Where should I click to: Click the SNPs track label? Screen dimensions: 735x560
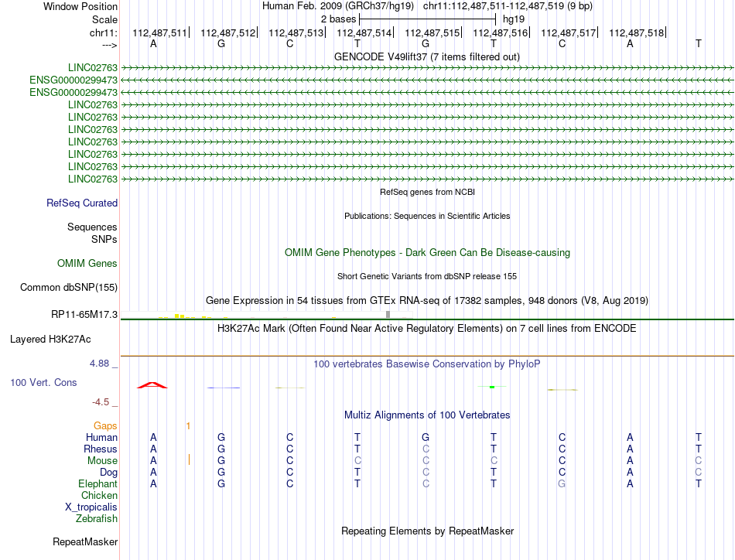(x=104, y=240)
